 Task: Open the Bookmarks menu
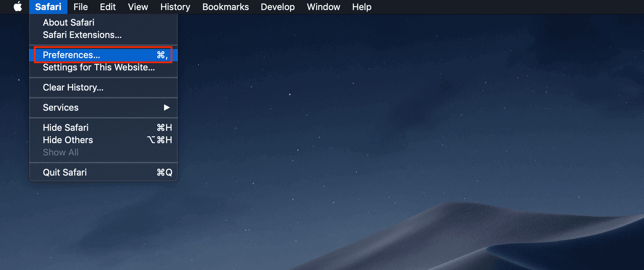(x=225, y=7)
